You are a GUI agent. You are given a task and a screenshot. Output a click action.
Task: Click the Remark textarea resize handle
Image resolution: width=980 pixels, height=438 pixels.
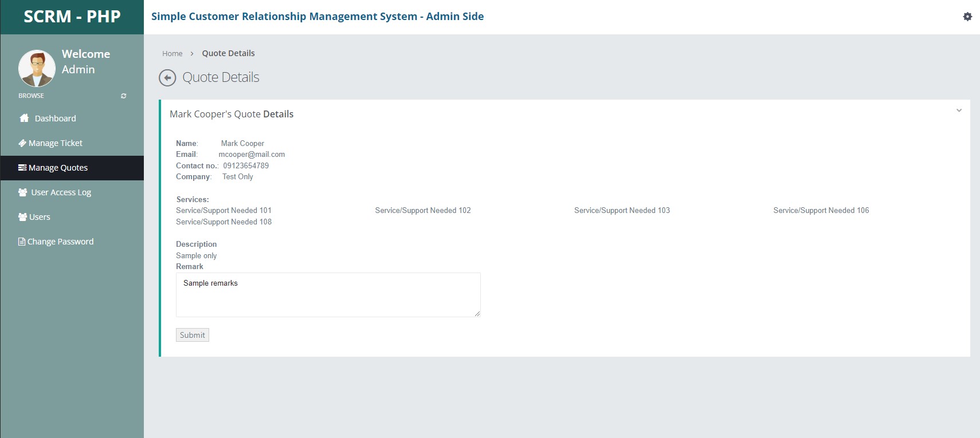pos(477,313)
